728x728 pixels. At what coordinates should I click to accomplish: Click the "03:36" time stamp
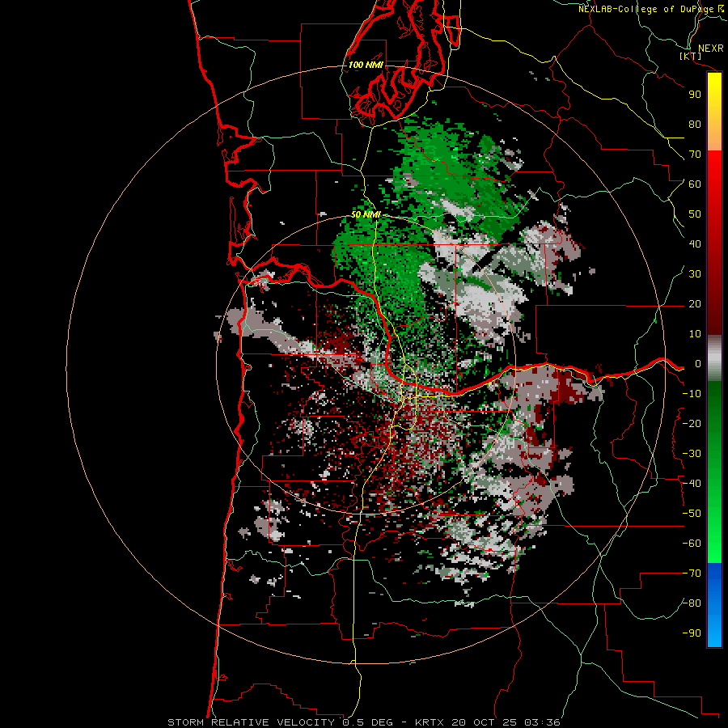[x=542, y=722]
